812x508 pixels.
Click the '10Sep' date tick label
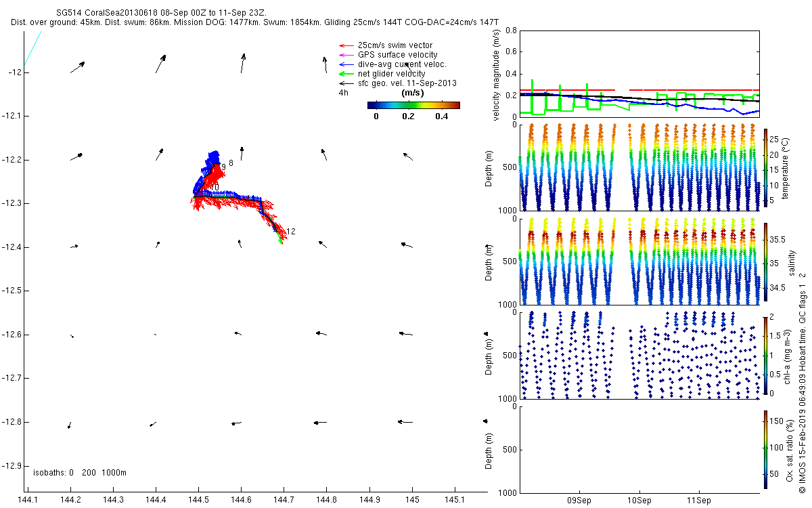point(639,501)
